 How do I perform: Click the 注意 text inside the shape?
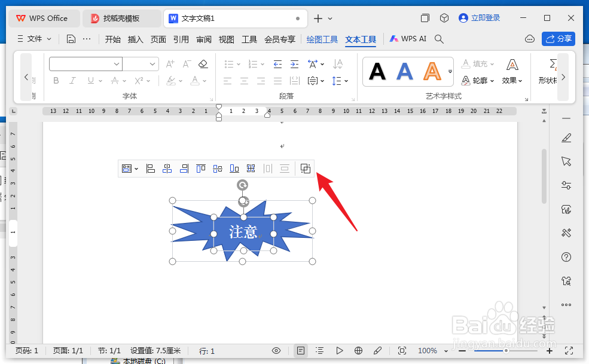[x=243, y=232]
